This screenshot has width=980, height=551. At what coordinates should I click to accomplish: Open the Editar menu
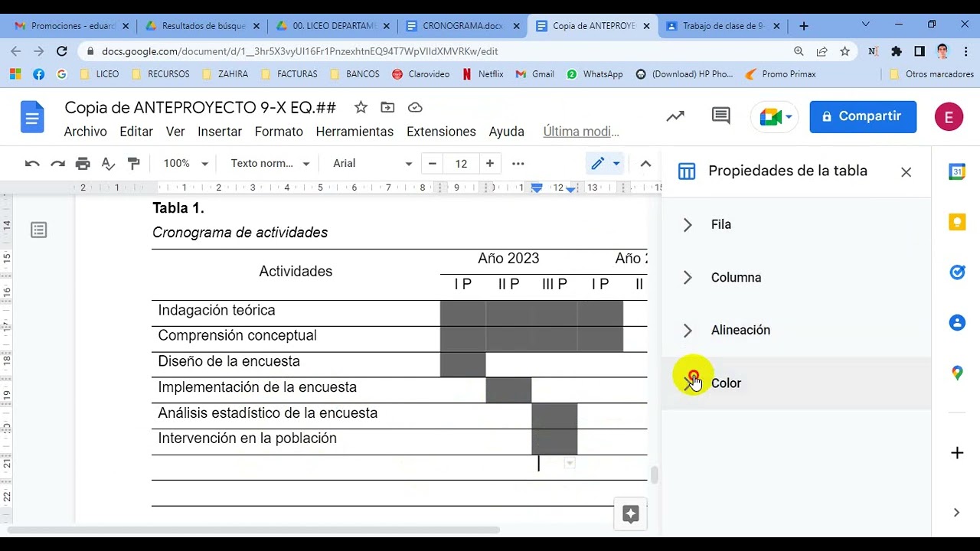coord(136,132)
